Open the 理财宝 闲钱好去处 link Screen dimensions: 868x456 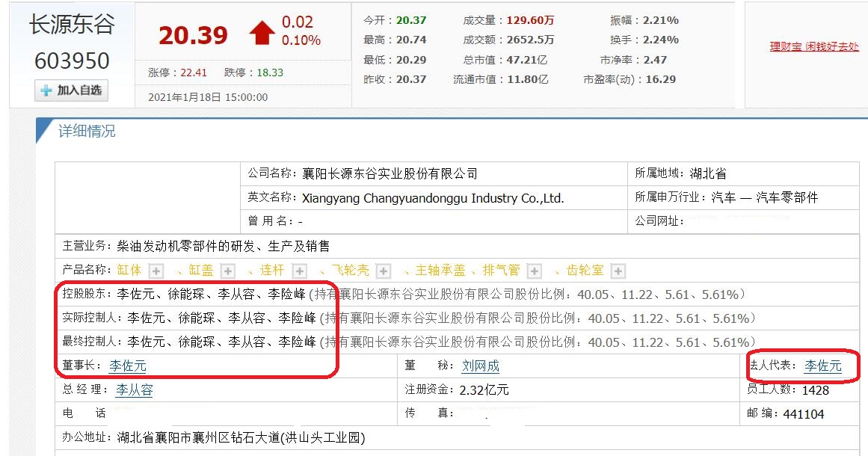(813, 46)
